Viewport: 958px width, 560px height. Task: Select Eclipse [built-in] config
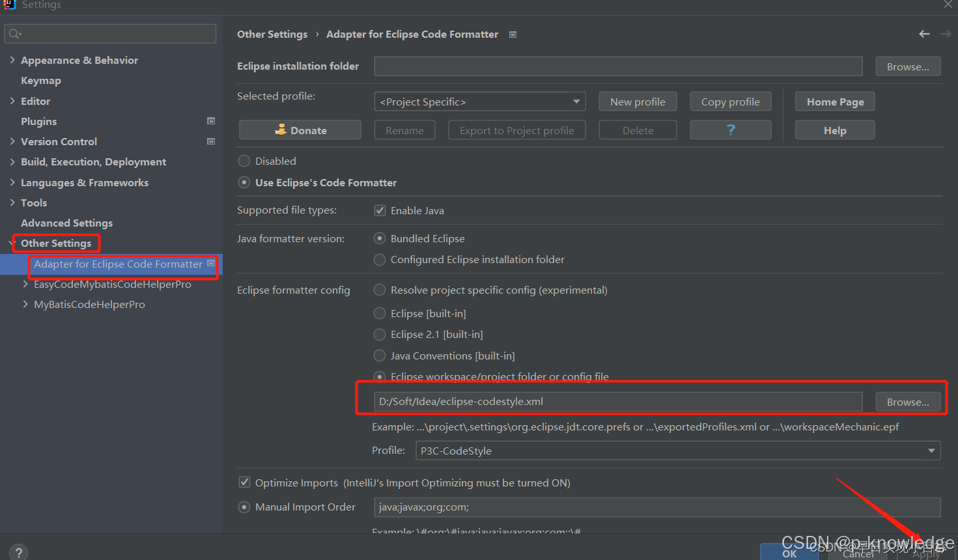click(380, 313)
